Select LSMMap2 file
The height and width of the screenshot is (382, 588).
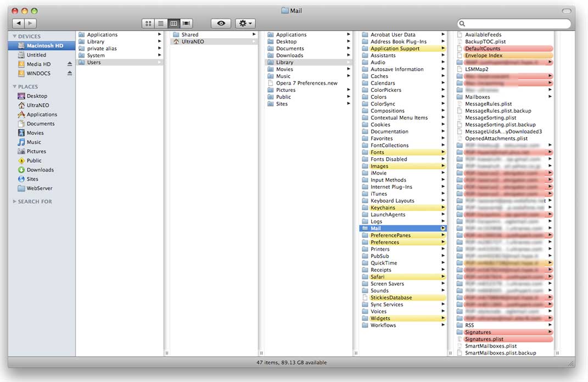pos(505,69)
